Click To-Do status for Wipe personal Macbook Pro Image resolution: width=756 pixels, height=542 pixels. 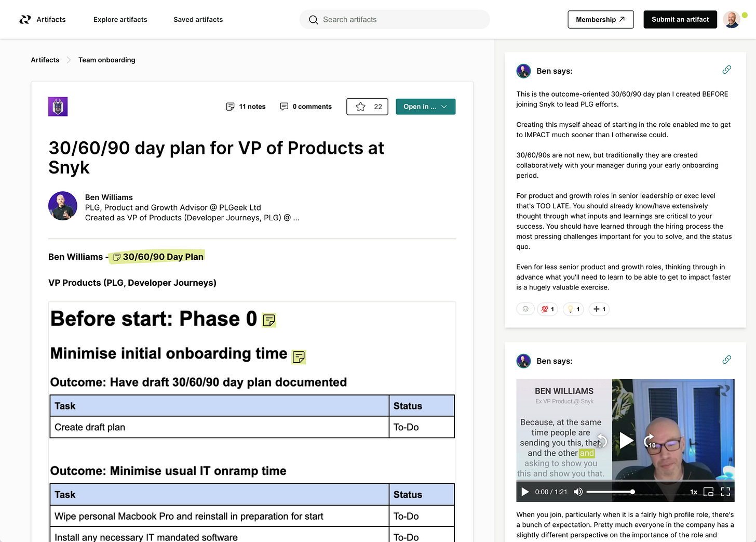tap(422, 516)
